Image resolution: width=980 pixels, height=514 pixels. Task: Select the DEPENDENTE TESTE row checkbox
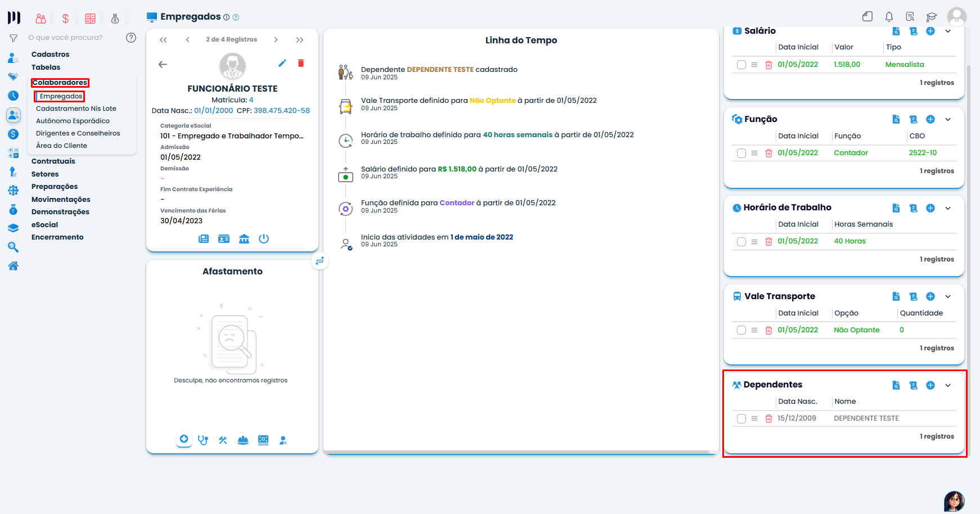click(x=741, y=418)
